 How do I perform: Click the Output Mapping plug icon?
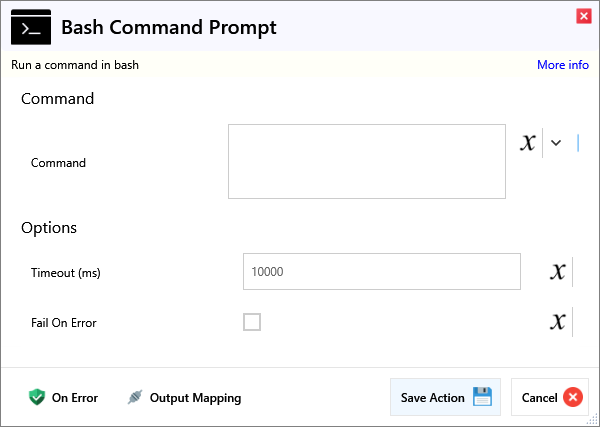click(135, 397)
